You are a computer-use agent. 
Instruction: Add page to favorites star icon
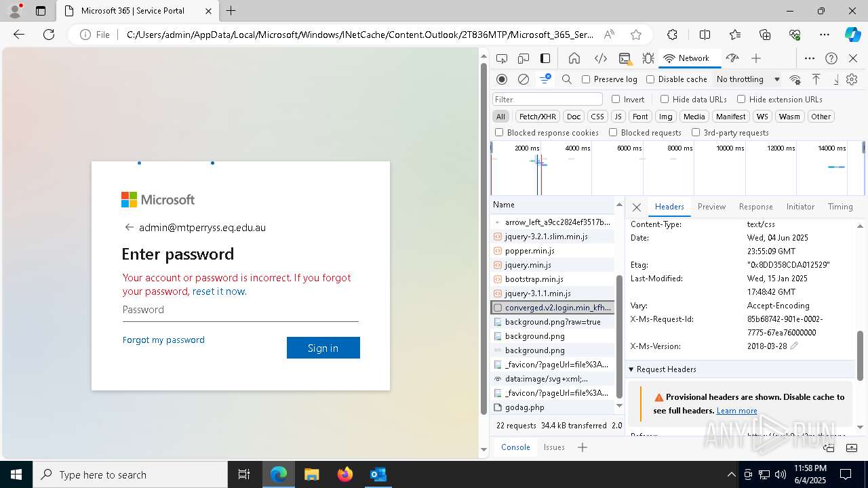click(635, 35)
